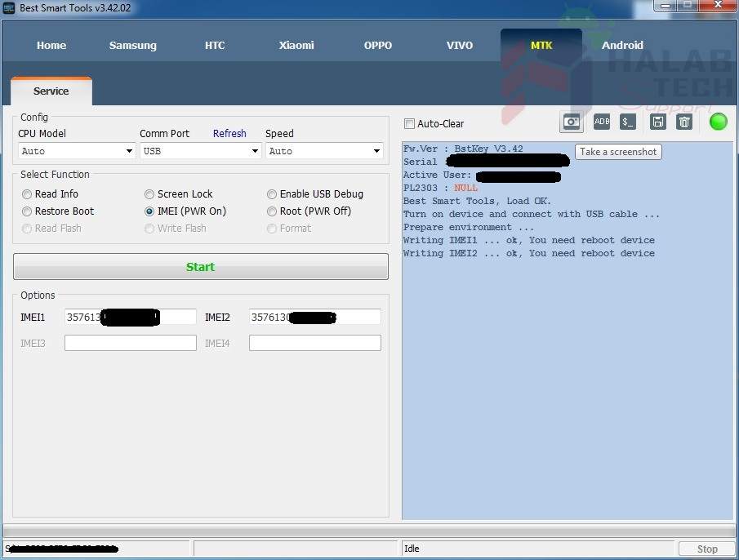Switch to the OPPO tab

click(x=378, y=45)
